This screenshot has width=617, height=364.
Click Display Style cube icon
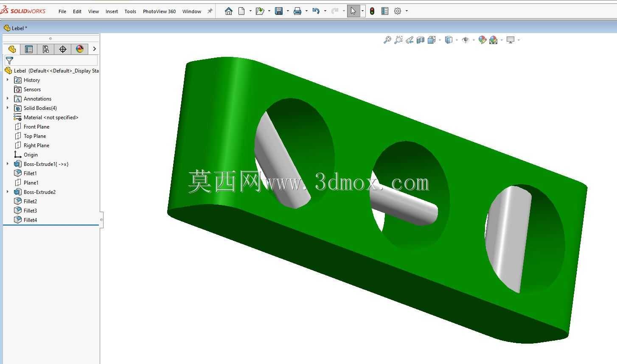tap(449, 40)
